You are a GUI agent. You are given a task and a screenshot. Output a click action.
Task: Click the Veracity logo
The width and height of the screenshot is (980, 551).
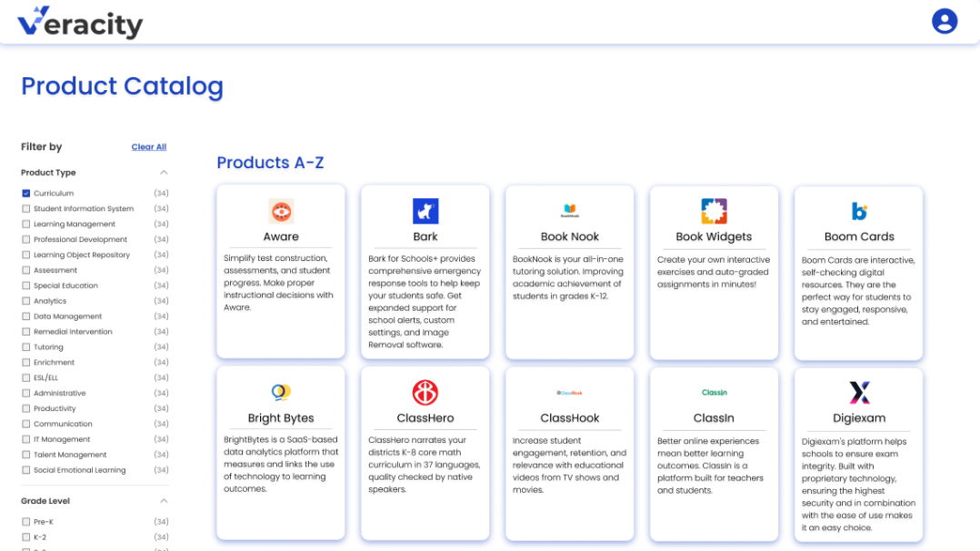click(x=80, y=23)
